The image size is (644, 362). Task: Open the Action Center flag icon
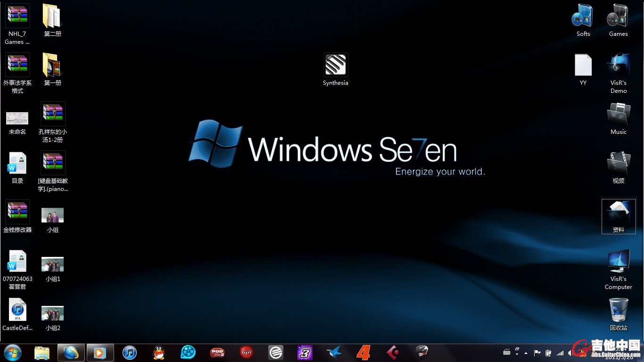537,353
